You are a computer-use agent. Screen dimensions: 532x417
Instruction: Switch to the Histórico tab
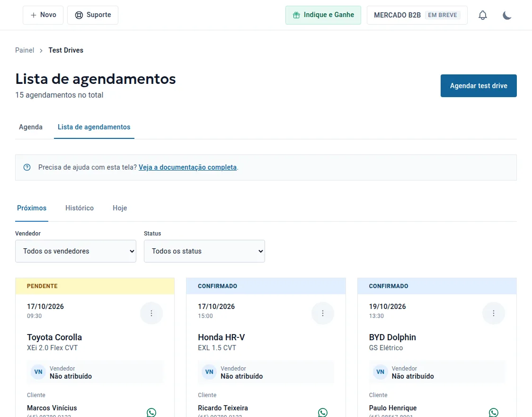80,208
